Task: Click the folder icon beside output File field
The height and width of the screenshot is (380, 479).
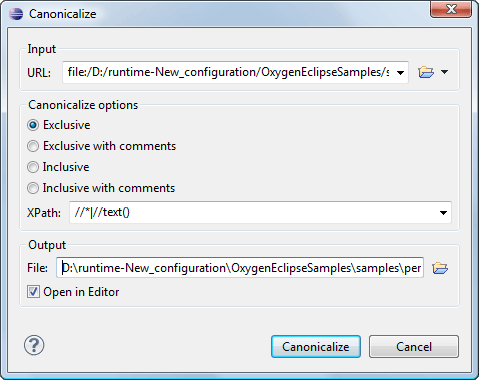Action: tap(440, 268)
